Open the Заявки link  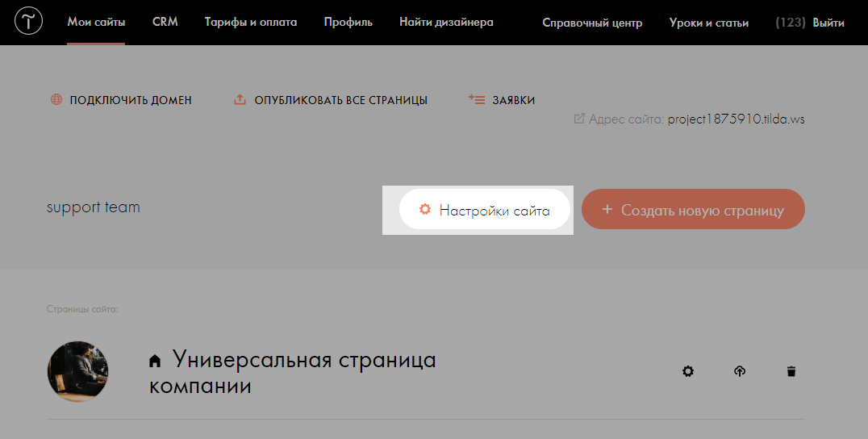[514, 100]
